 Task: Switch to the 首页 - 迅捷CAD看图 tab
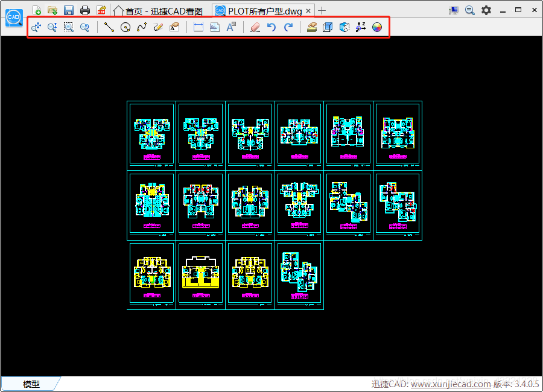[158, 11]
